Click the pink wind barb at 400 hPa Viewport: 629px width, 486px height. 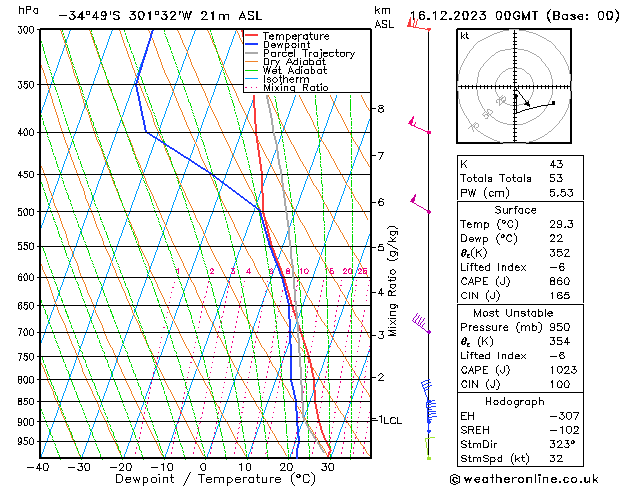tap(419, 125)
